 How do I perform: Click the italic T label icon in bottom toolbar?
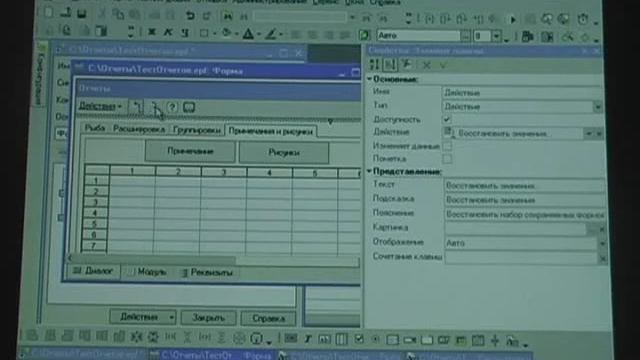tap(308, 339)
